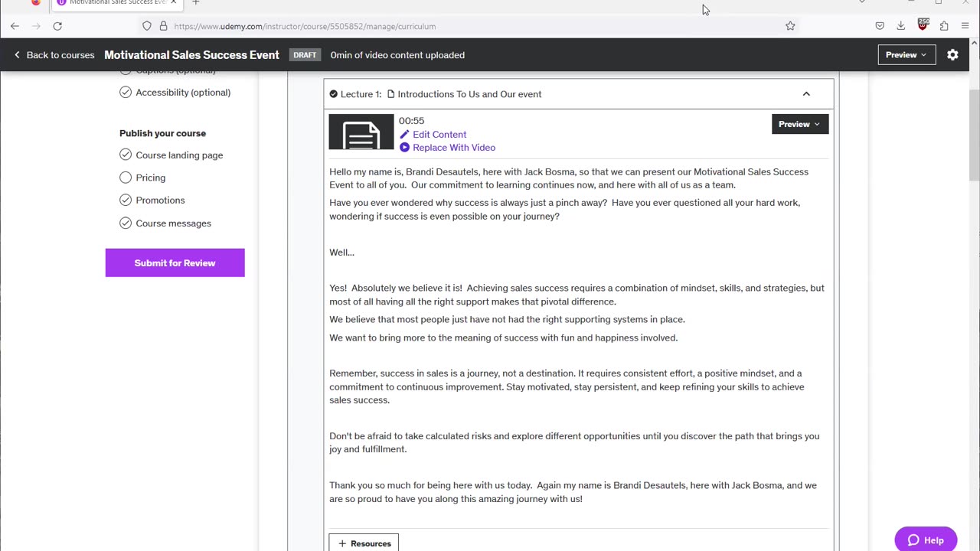Toggle the Course landing page check circle
Screen dimensions: 980x551
point(126,155)
